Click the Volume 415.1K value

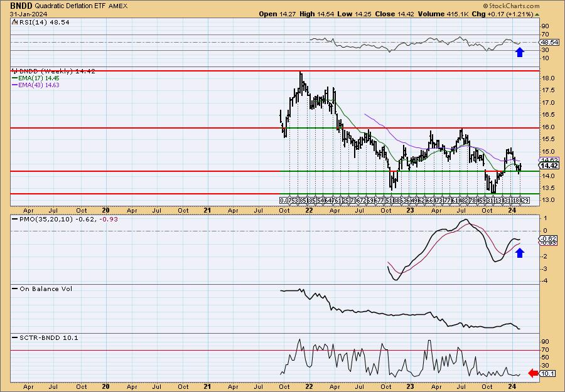point(443,14)
